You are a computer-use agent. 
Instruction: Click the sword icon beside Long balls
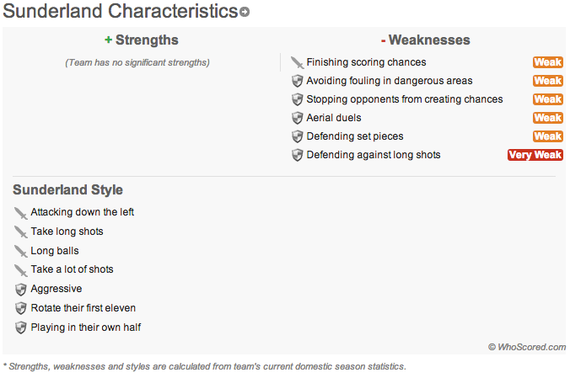tap(21, 251)
